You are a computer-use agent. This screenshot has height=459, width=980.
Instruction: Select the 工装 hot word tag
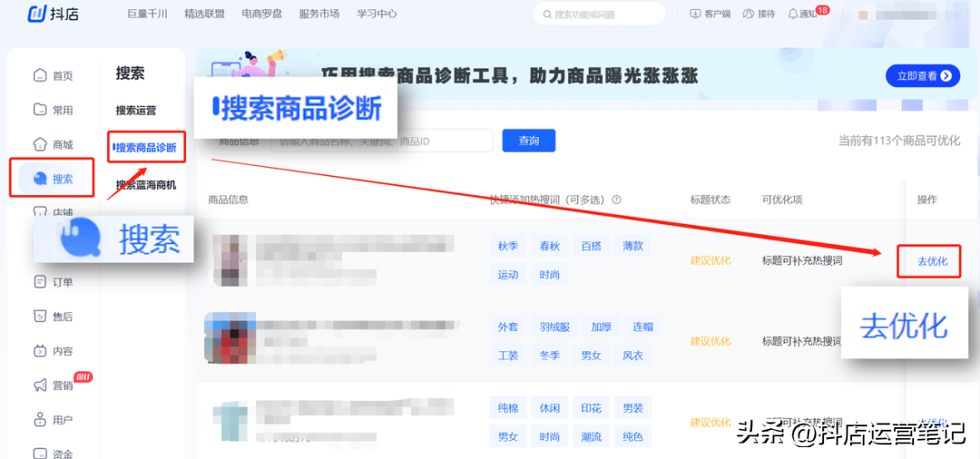[508, 356]
